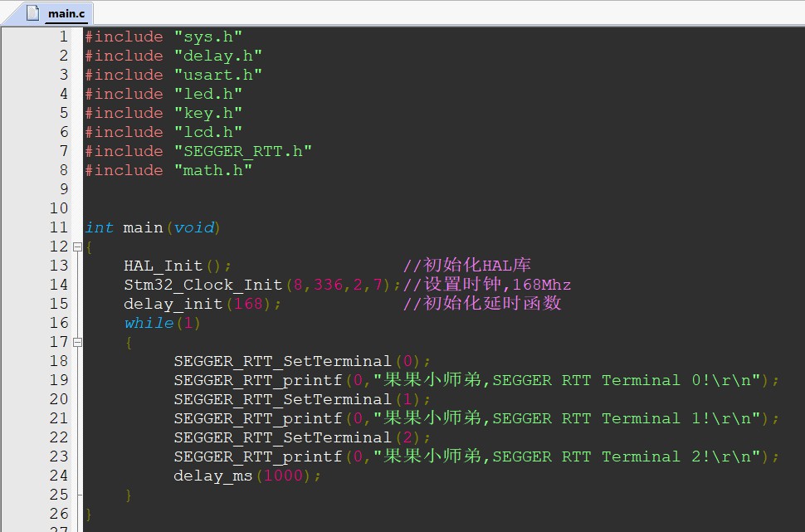Click the comment //初始化延时函数
Viewport: 805px width, 532px height.
[482, 304]
